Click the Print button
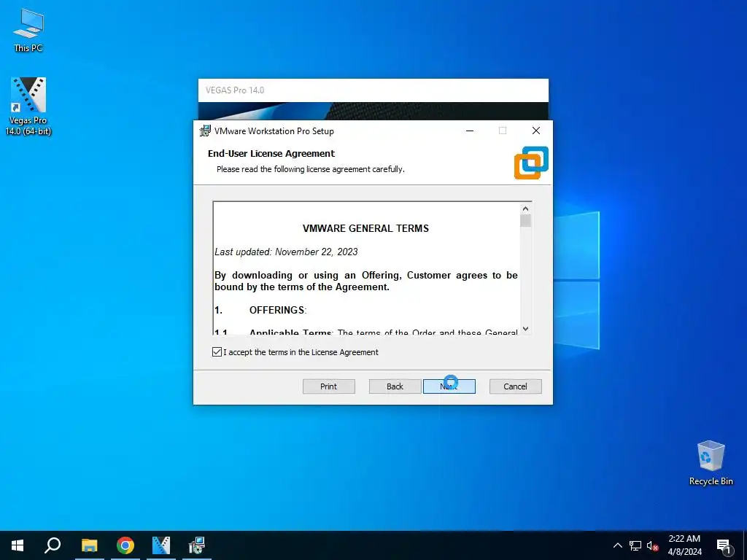The image size is (747, 560). coord(329,386)
